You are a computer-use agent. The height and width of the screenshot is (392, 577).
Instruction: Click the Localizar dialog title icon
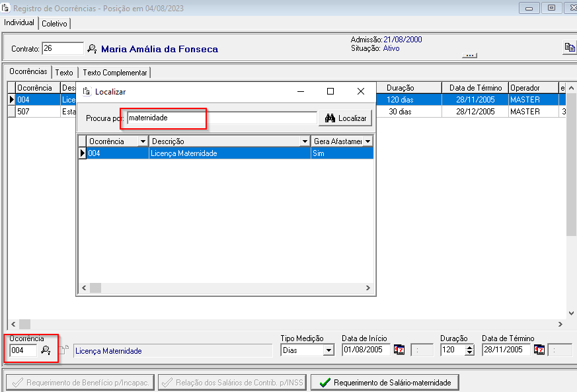87,92
